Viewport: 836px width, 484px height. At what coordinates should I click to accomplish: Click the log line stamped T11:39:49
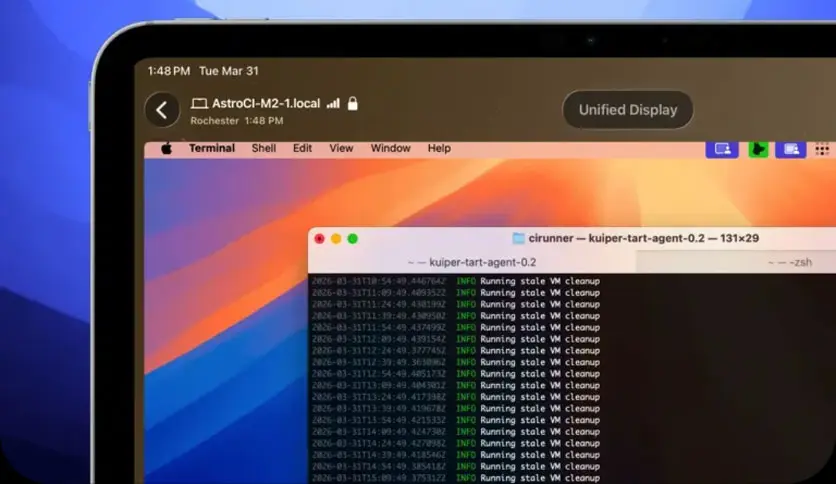point(456,316)
